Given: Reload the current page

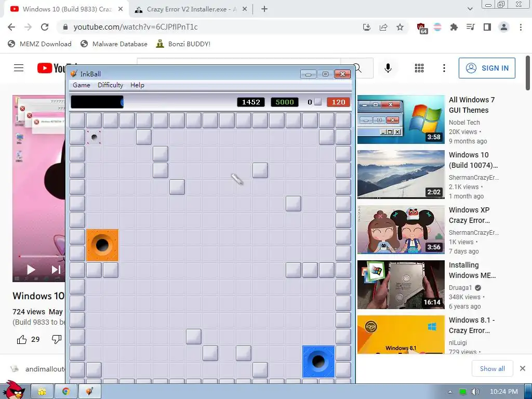Looking at the screenshot, I should 45,27.
